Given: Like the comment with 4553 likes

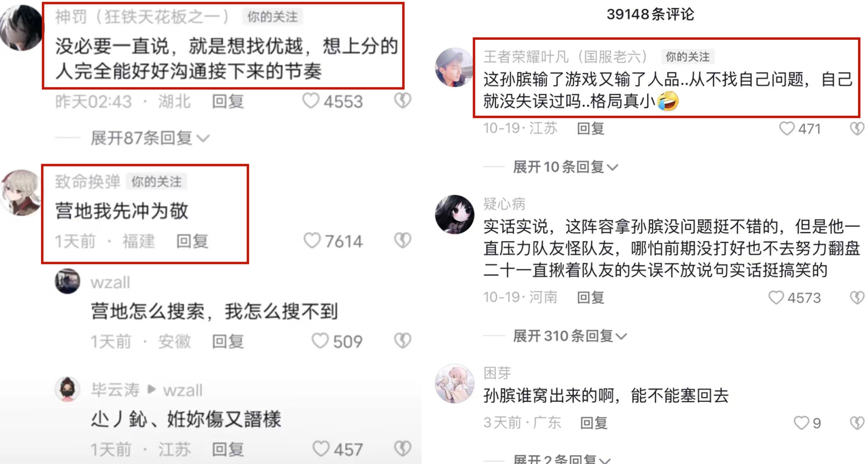Looking at the screenshot, I should click(311, 101).
